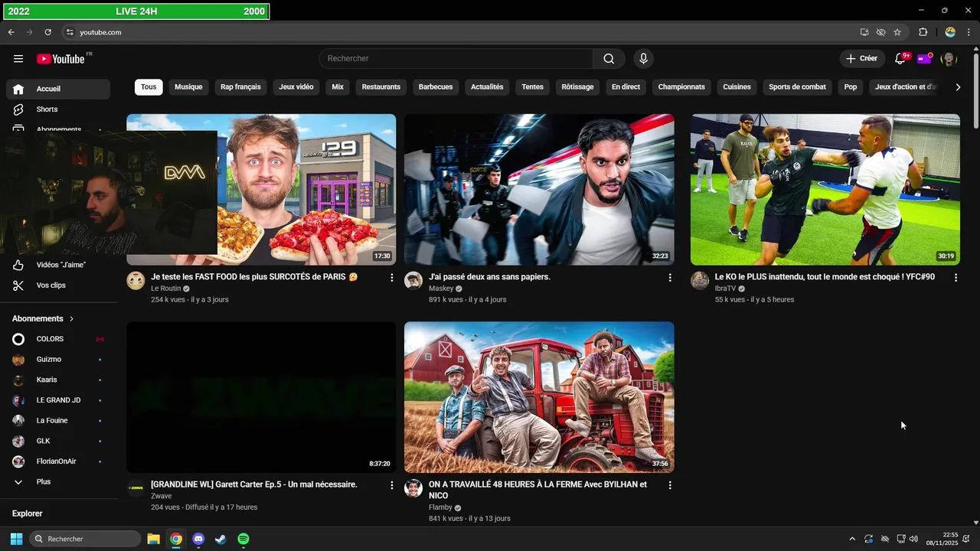Open Le Routin channel avatar

[136, 280]
